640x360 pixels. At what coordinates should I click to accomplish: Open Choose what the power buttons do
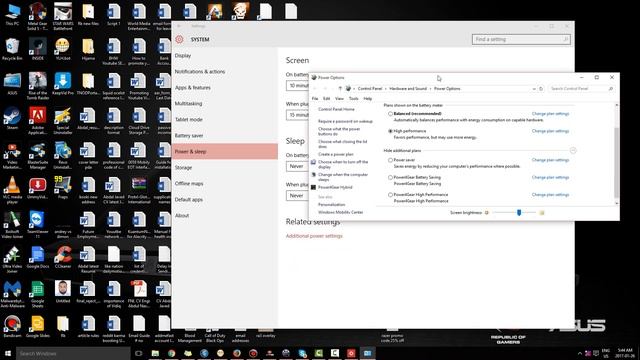(339, 131)
